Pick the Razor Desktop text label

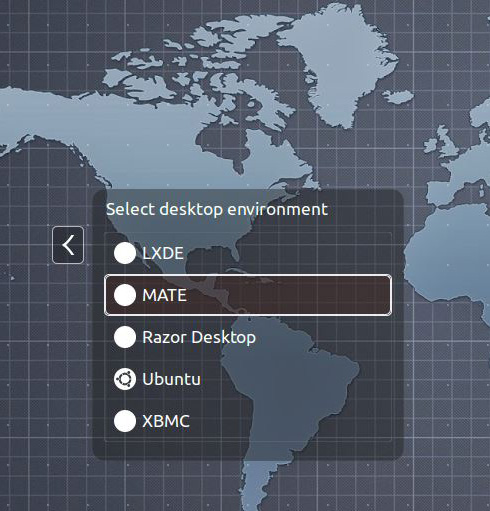199,338
